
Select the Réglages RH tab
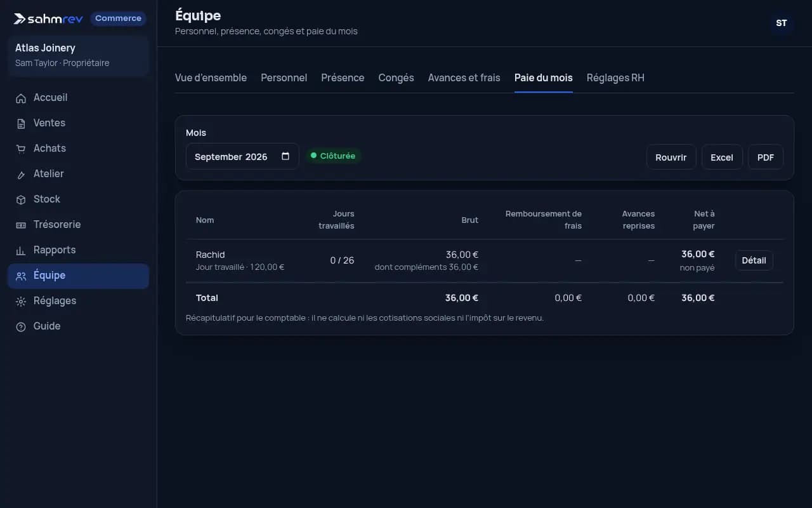(x=615, y=77)
